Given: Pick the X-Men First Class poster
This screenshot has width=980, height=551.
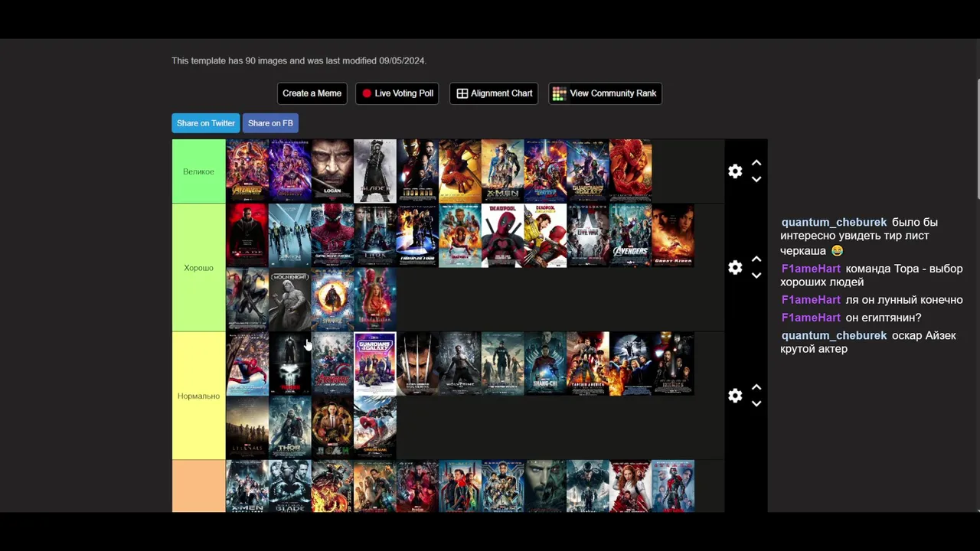Looking at the screenshot, I should [290, 236].
